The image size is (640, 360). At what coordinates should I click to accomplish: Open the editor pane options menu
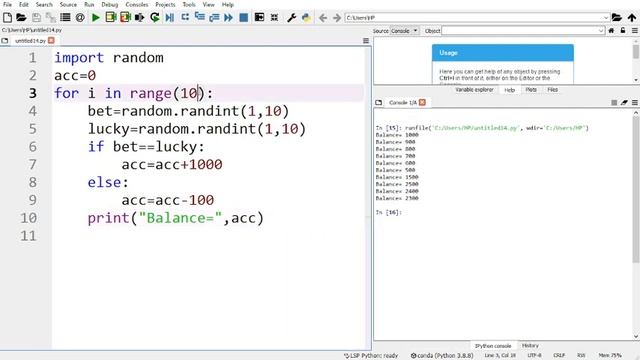(x=366, y=41)
